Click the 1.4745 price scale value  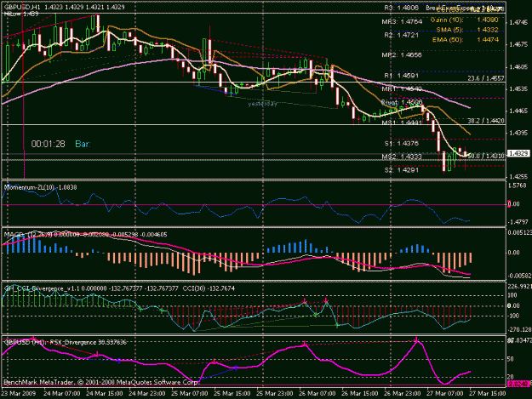pos(518,23)
